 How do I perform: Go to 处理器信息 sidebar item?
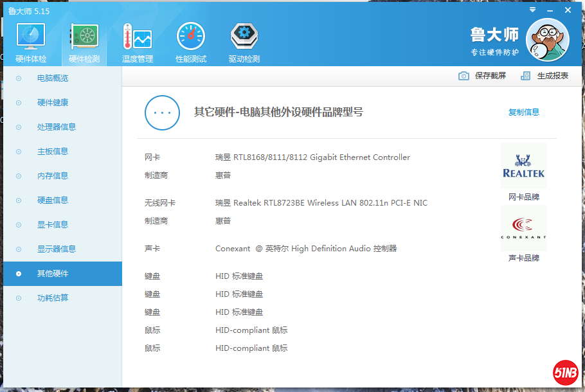point(57,127)
